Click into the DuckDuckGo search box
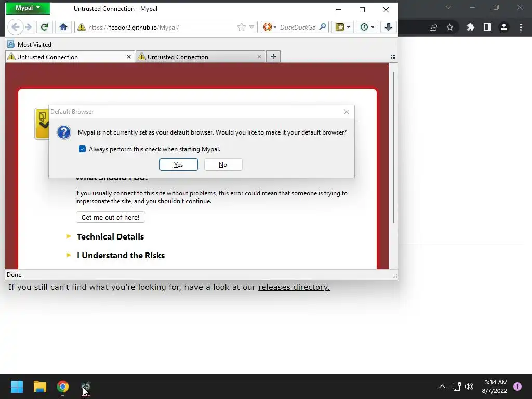The image size is (532, 399). tap(298, 28)
